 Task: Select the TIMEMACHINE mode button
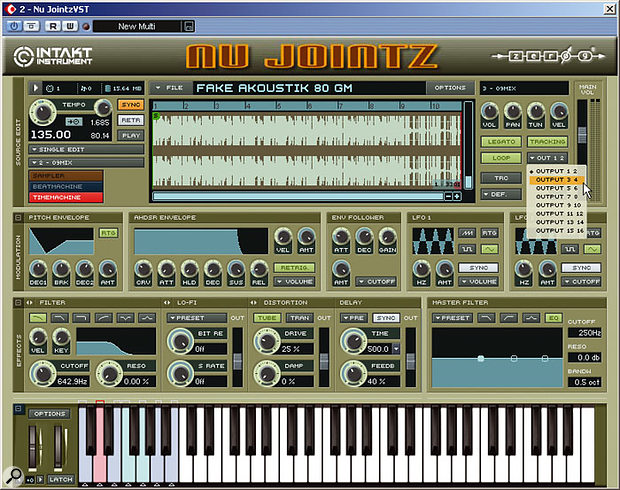point(66,197)
